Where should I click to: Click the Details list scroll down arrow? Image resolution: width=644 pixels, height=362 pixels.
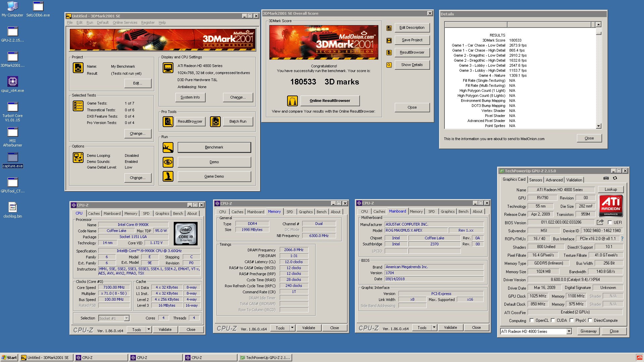click(x=599, y=126)
